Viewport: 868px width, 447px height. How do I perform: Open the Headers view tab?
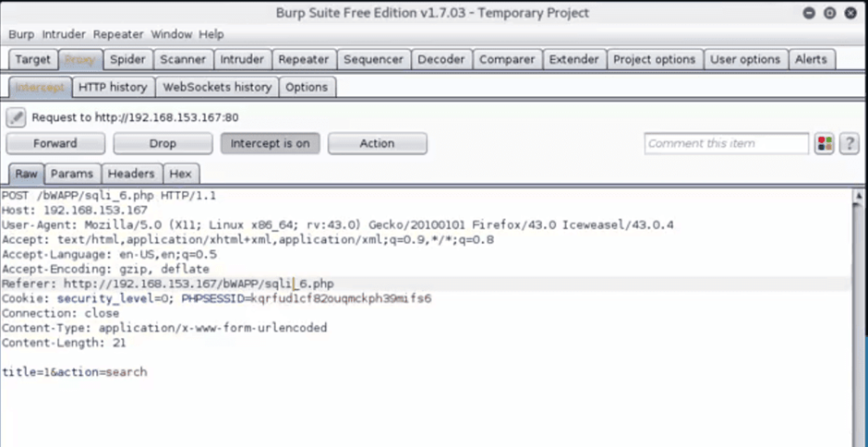pyautogui.click(x=131, y=174)
